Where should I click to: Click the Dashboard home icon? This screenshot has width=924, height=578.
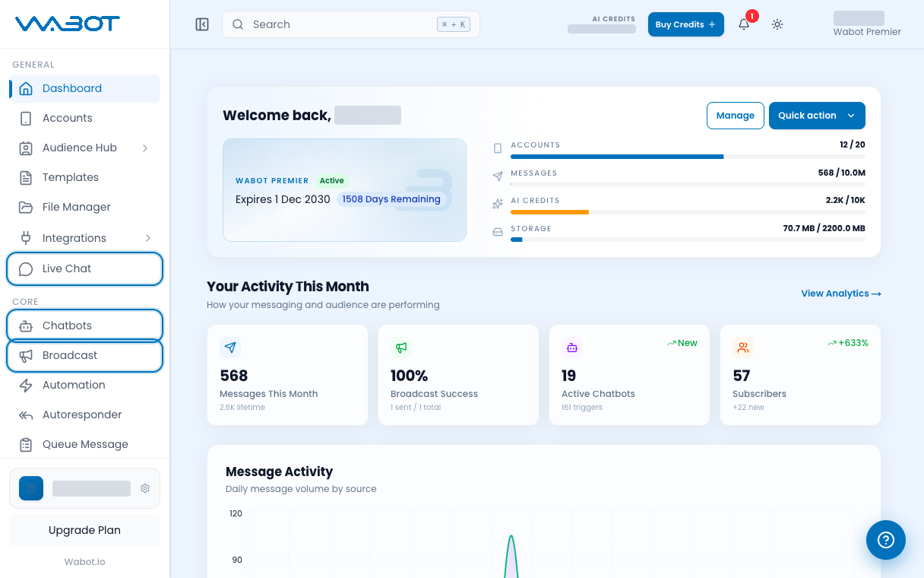point(26,88)
